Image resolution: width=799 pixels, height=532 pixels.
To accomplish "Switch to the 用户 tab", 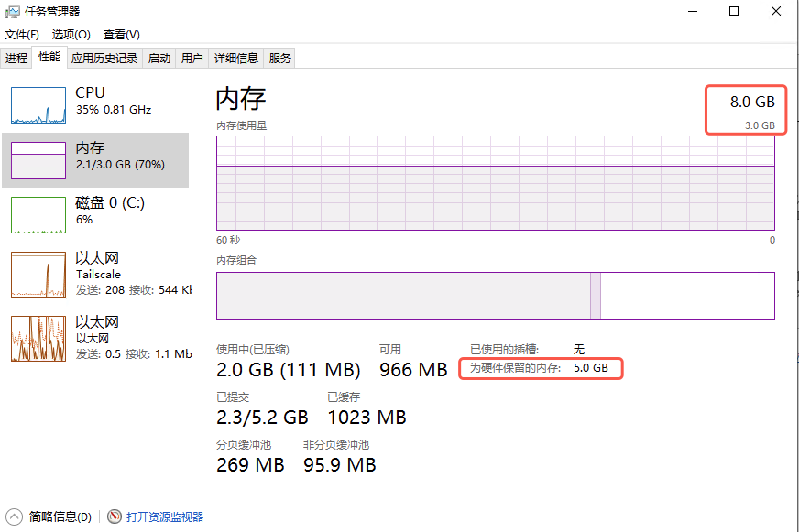I will [x=192, y=59].
